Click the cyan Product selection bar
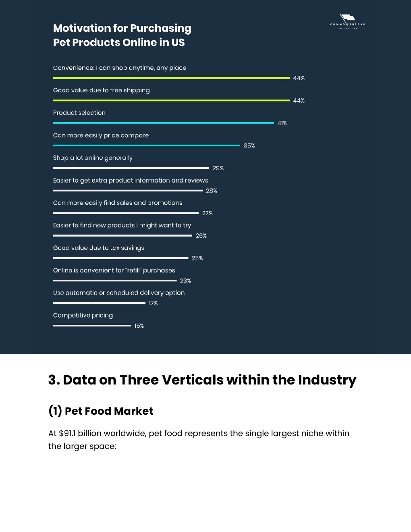Viewport: 411px width, 532px height. tap(163, 123)
